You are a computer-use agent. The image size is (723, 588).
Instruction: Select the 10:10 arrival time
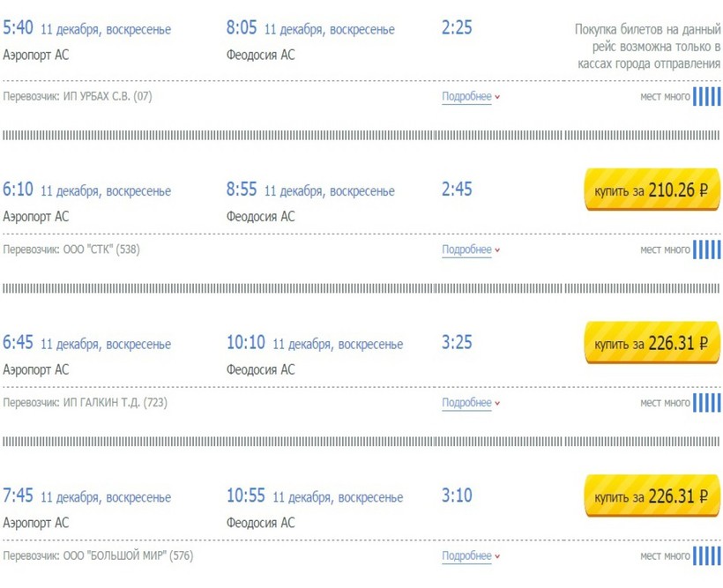246,343
